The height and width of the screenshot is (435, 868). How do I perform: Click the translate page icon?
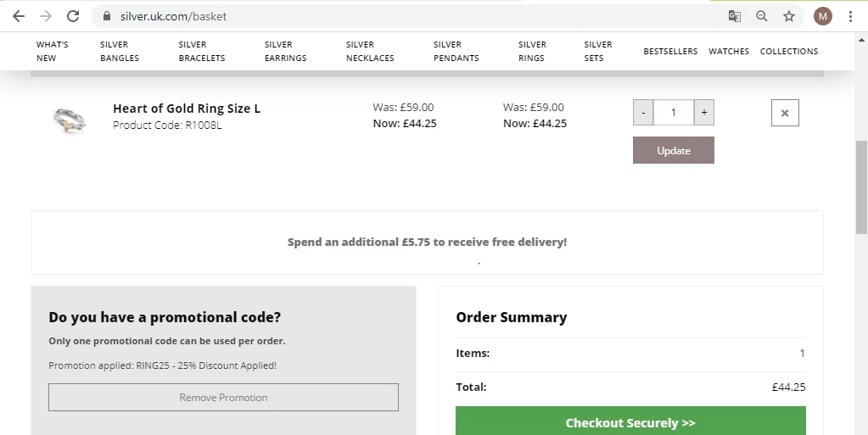[x=735, y=16]
